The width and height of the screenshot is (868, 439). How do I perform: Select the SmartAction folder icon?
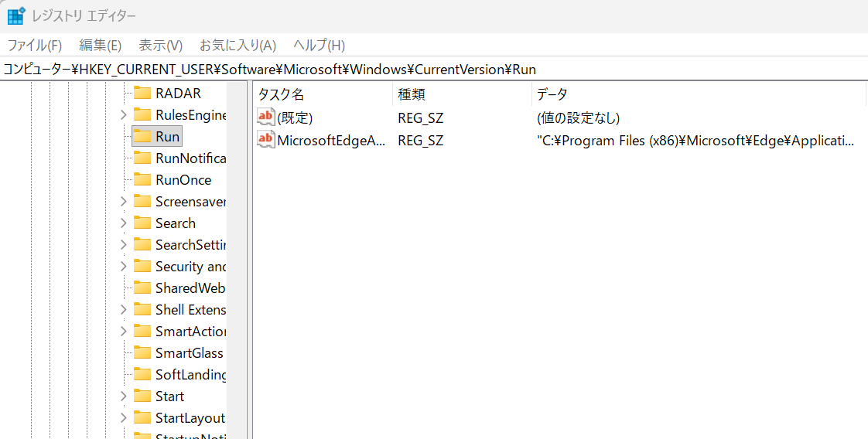click(142, 332)
